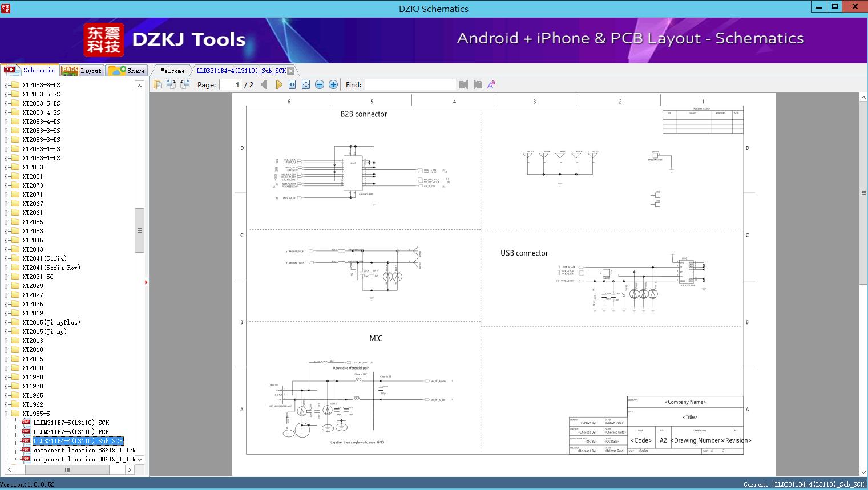Click the page number input field
Screen dimensions: 868x490
point(231,84)
